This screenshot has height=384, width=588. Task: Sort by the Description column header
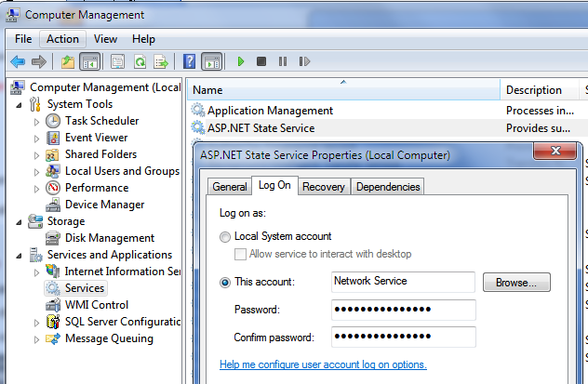540,90
